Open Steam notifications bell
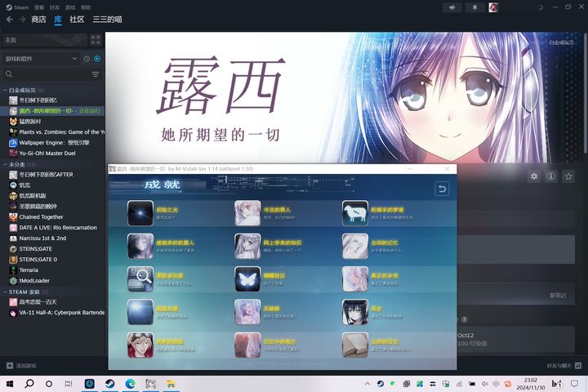Image resolution: width=588 pixels, height=392 pixels. click(474, 7)
